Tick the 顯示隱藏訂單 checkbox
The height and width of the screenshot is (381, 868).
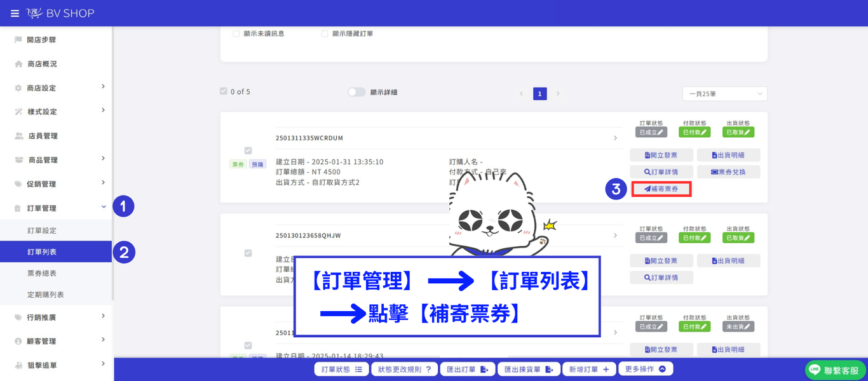[325, 34]
